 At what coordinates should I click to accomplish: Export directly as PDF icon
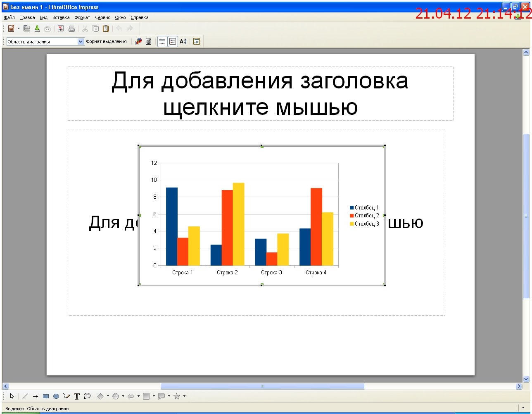pos(61,29)
